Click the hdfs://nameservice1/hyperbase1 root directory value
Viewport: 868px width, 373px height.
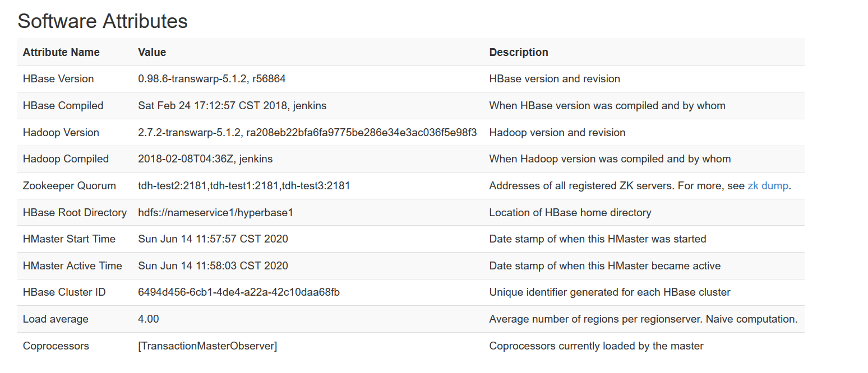(x=215, y=213)
